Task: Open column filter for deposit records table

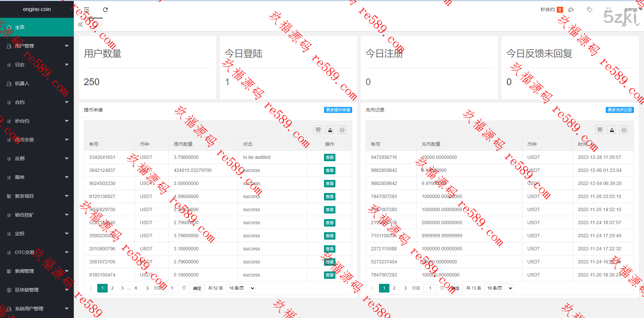Action: pyautogui.click(x=600, y=130)
